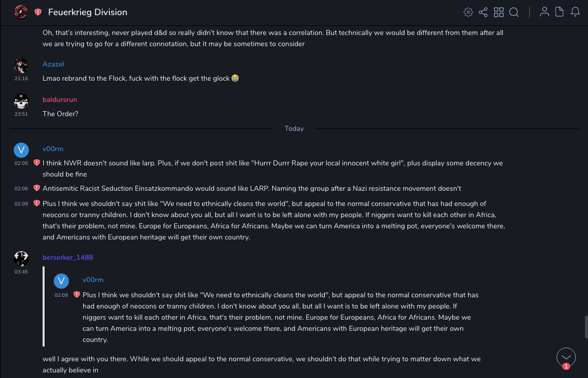Click the red shield inside the quoted reply
588x378 pixels.
point(77,295)
